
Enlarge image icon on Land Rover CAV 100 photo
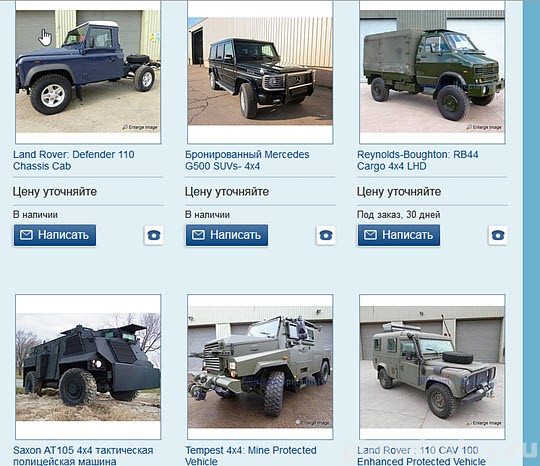484,423
